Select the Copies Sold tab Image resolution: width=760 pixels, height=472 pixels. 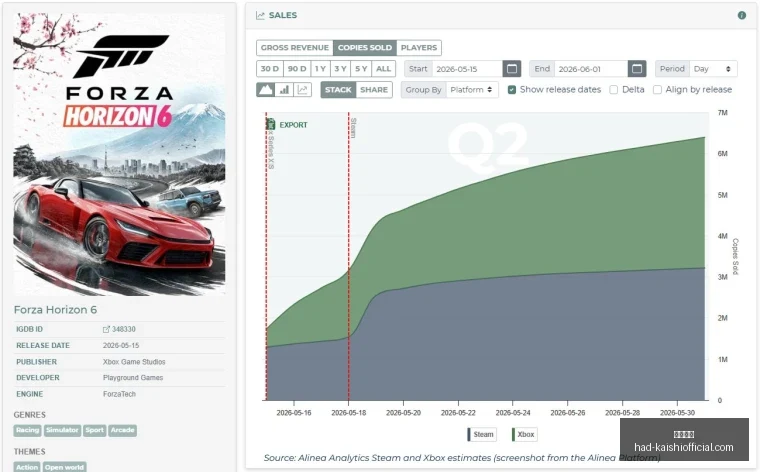[x=364, y=47]
